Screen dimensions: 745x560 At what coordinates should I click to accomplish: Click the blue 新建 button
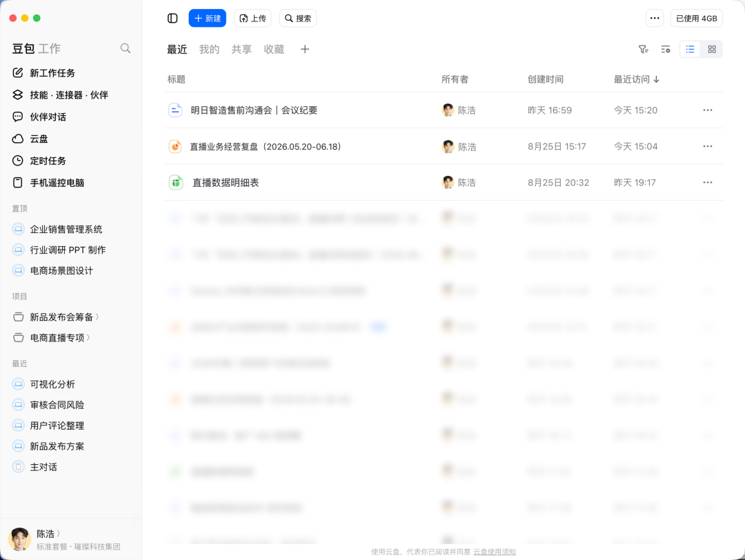207,18
